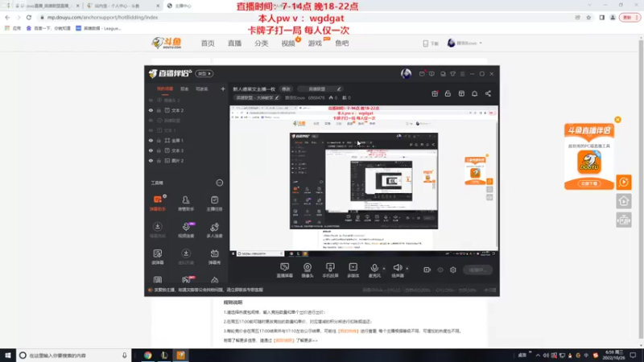
Task: Open the speaker device dropdown arrow
Action: point(407,269)
